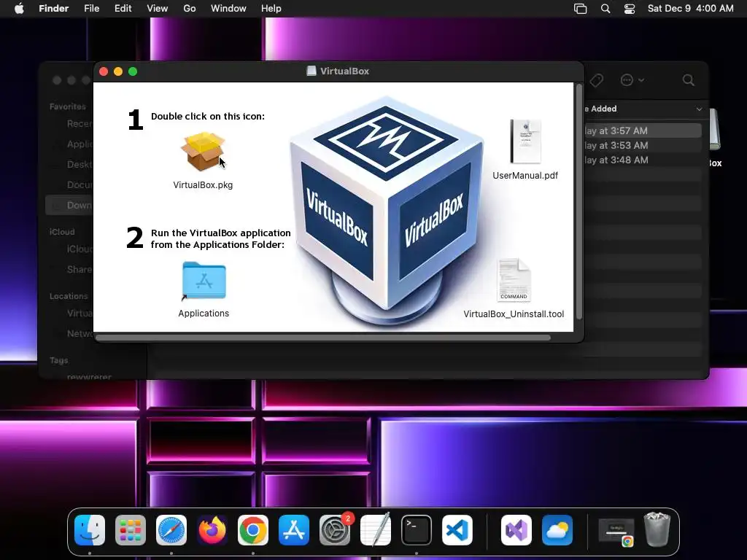
Task: Open the File menu
Action: pos(91,9)
